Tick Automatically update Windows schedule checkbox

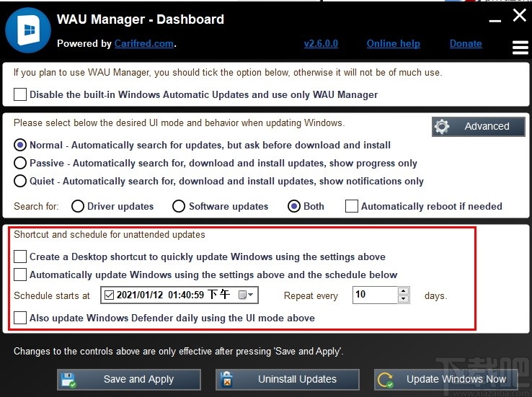[20, 275]
